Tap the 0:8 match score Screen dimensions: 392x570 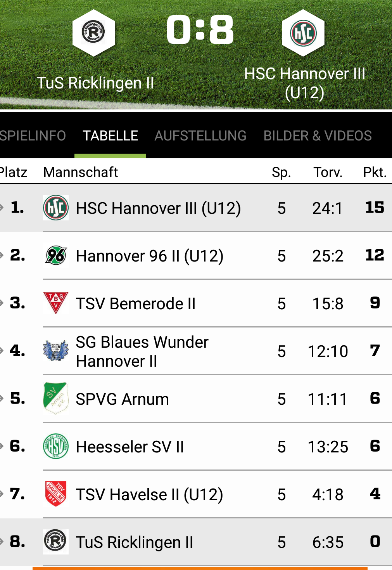pyautogui.click(x=200, y=30)
